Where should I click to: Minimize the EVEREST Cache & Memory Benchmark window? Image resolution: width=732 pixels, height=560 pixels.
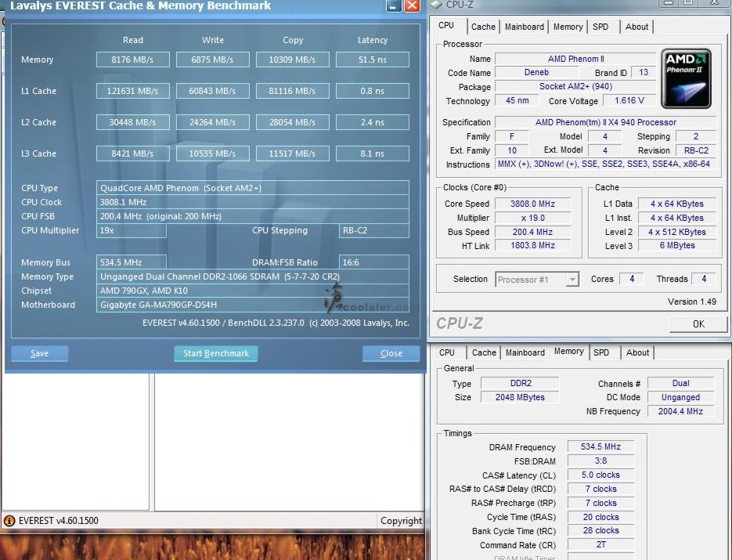click(394, 5)
